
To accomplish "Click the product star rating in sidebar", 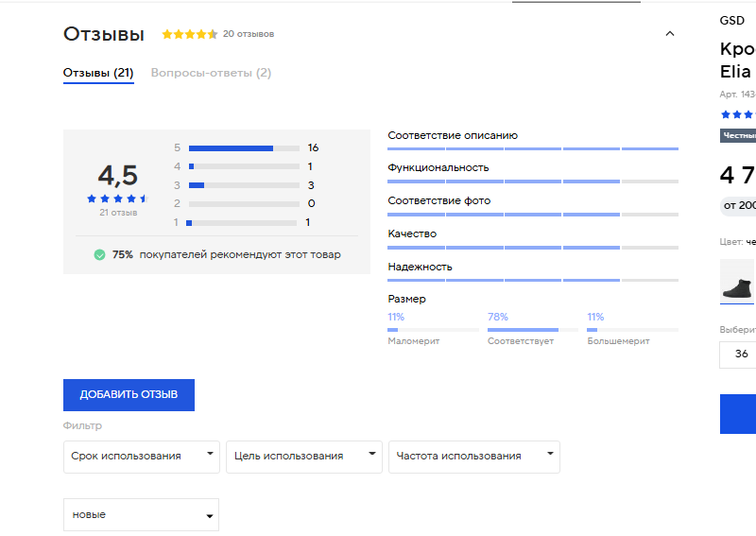I will click(x=738, y=113).
